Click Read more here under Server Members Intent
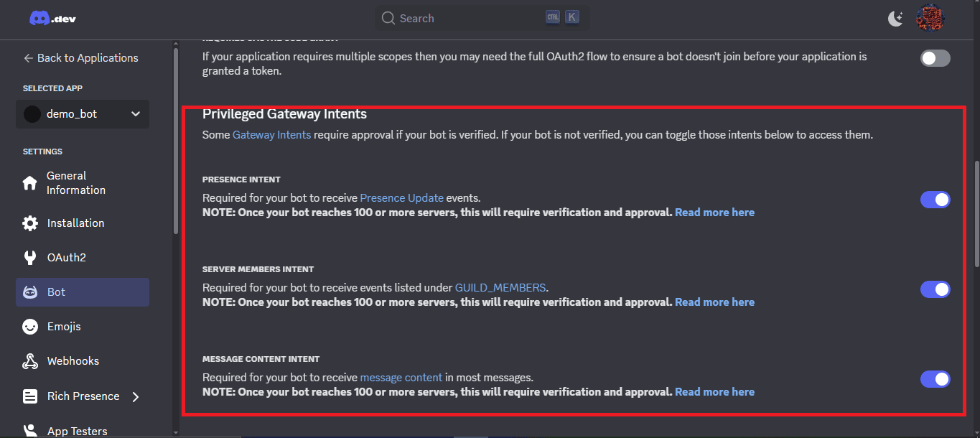The width and height of the screenshot is (980, 438). [x=714, y=302]
